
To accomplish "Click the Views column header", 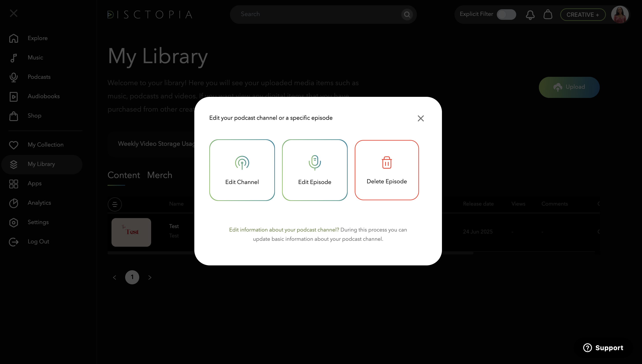I will tap(518, 204).
